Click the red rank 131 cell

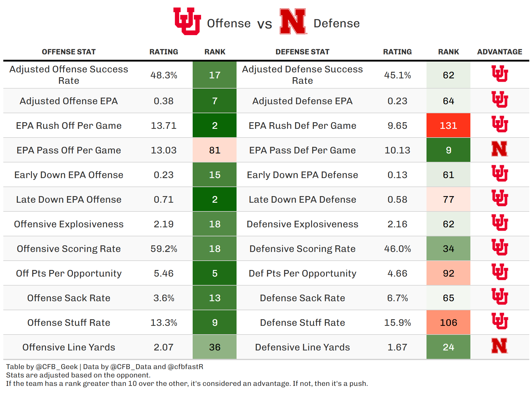448,126
